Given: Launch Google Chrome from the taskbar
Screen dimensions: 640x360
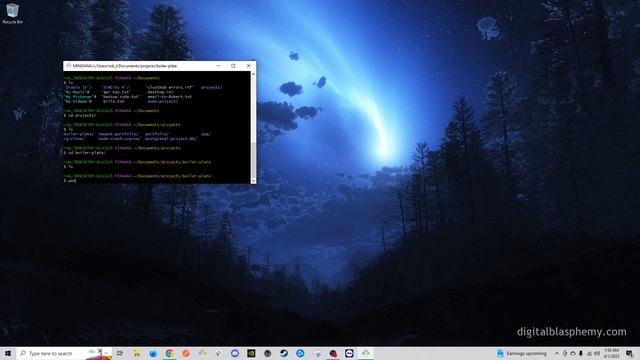Looking at the screenshot, I should click(169, 353).
